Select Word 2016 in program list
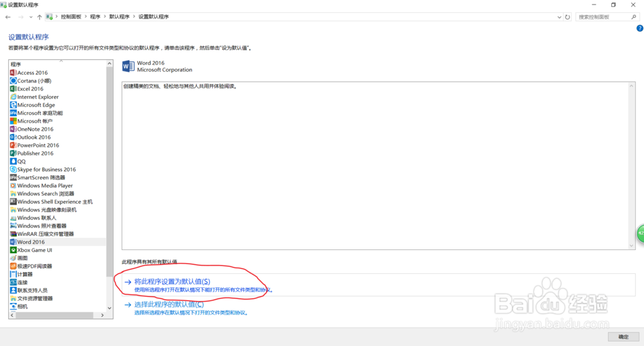644x346 pixels. (x=57, y=242)
